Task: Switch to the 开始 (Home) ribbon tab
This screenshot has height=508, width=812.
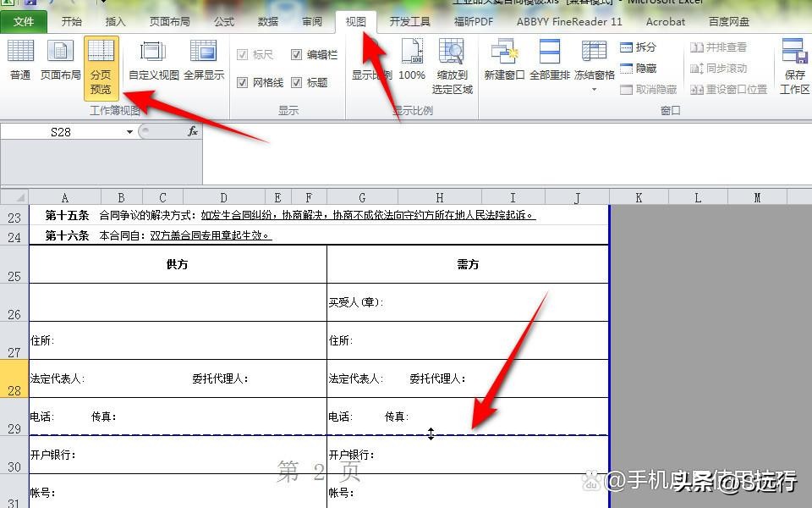Action: pos(71,22)
